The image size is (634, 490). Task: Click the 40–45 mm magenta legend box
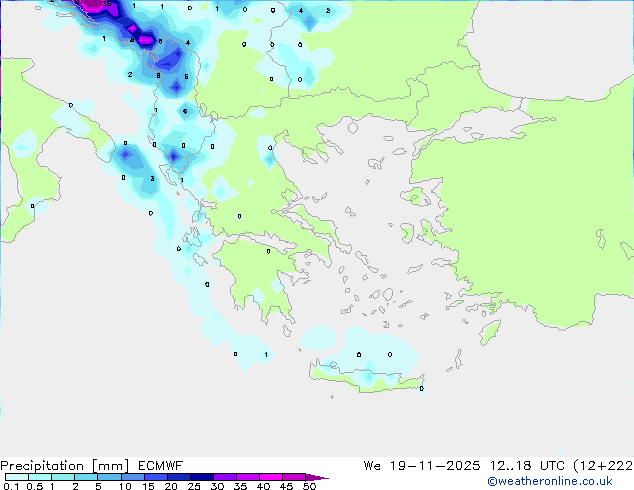pyautogui.click(x=271, y=477)
